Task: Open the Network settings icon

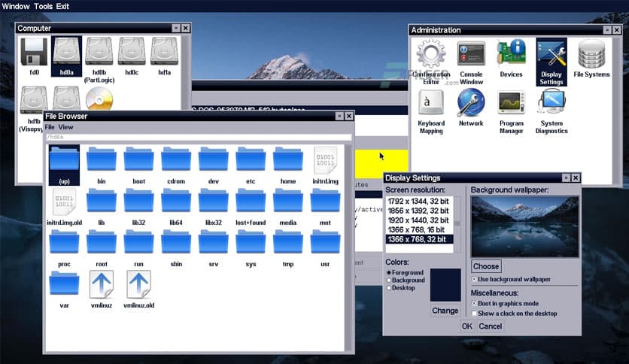Action: coord(471,108)
